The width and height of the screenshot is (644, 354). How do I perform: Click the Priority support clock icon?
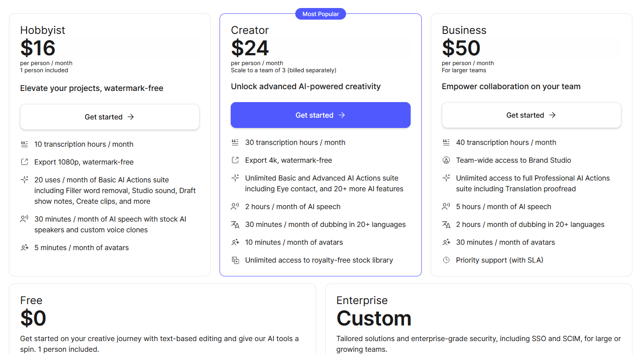[446, 260]
